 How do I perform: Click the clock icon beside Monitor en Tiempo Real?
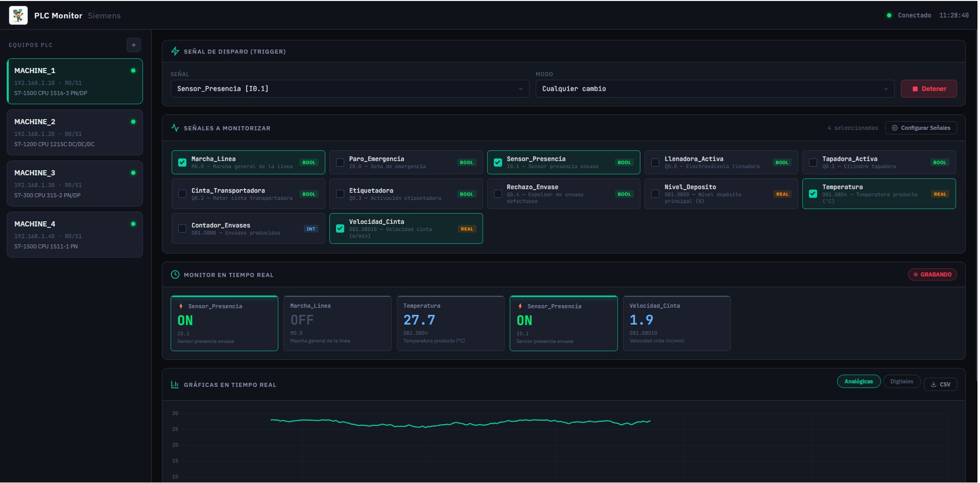click(x=175, y=274)
